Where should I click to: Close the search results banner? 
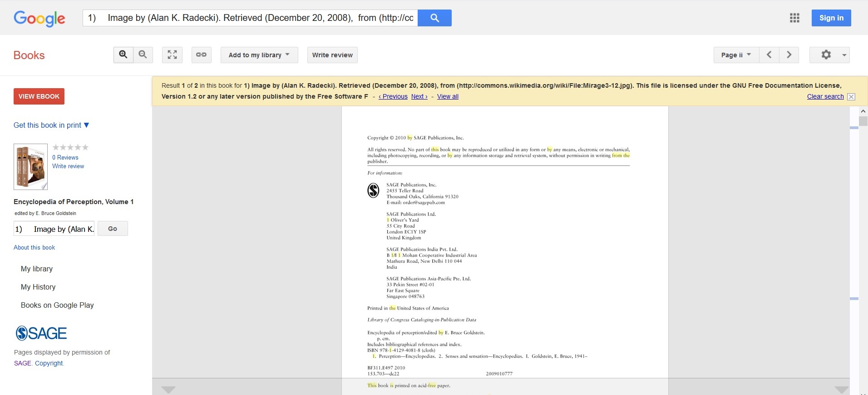click(851, 97)
